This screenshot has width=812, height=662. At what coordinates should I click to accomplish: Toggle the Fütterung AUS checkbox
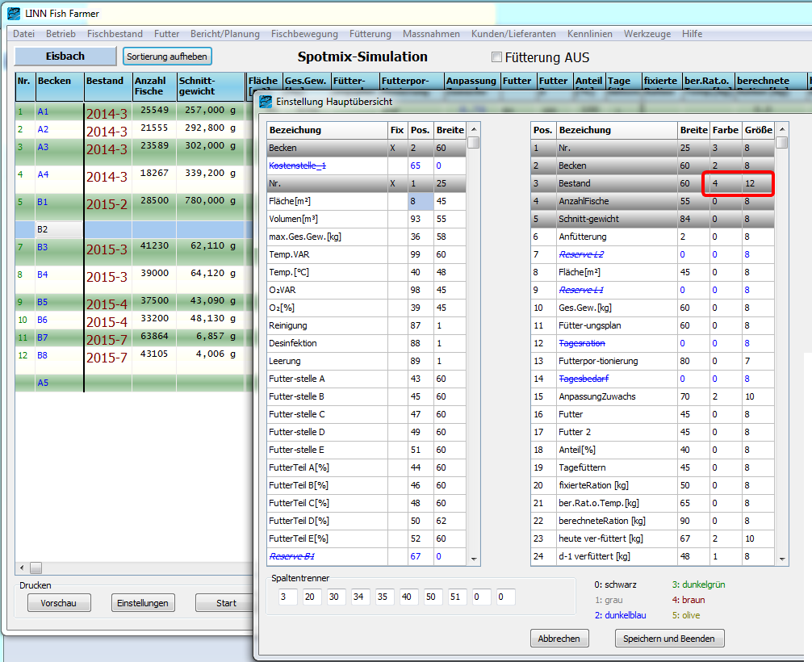[496, 57]
